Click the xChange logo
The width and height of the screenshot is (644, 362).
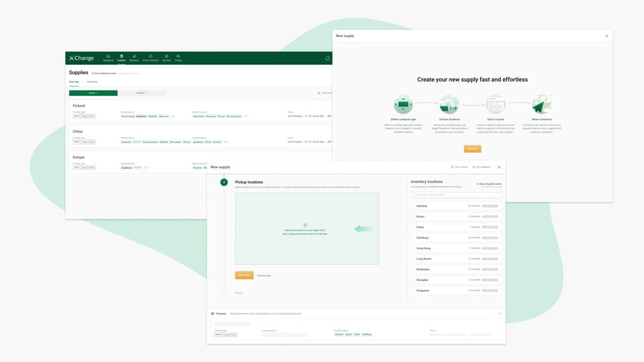point(81,58)
